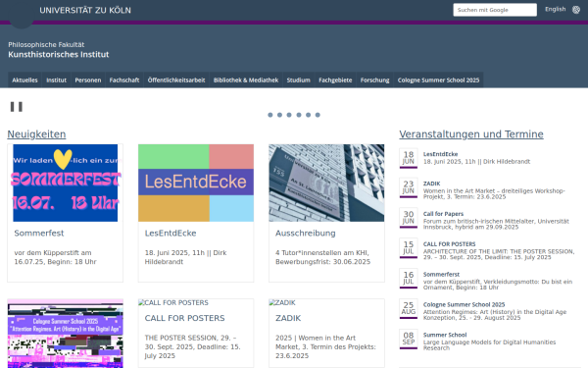This screenshot has width=588, height=368.
Task: Click the LesEntdEcke news card title
Action: [171, 234]
